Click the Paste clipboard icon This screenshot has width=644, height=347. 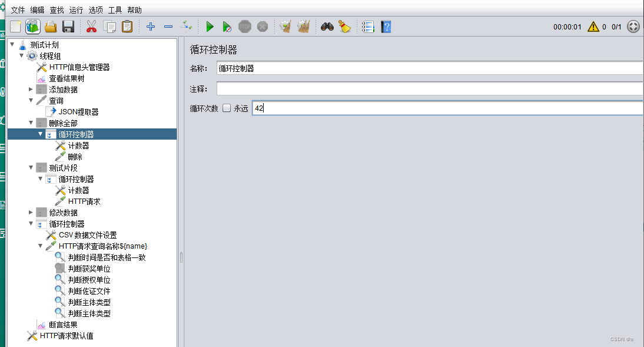(x=127, y=27)
